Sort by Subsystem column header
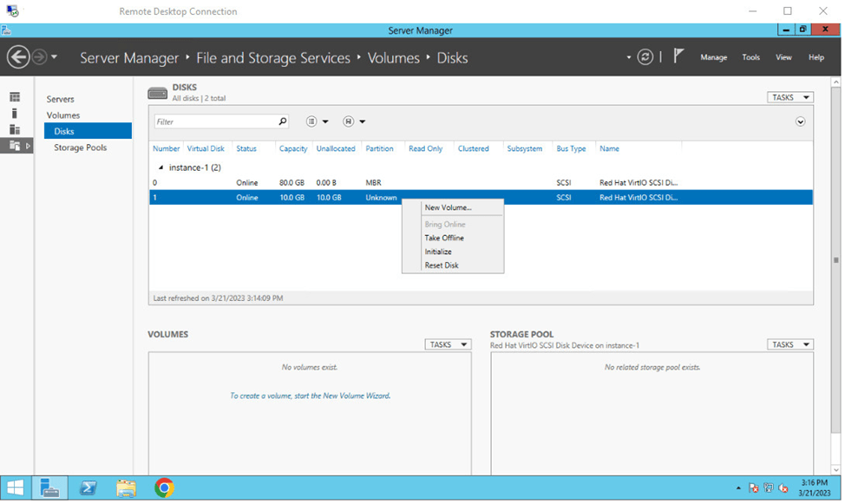 pos(524,149)
